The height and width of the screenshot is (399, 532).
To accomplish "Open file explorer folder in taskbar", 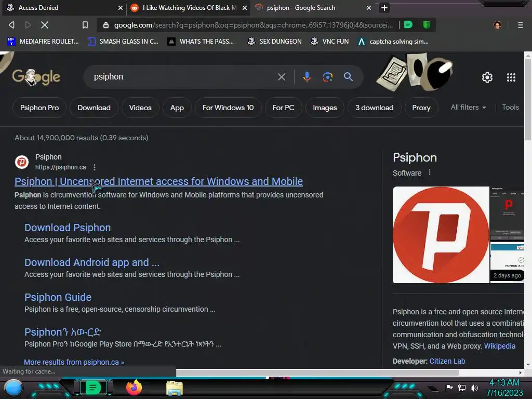I will click(x=175, y=388).
